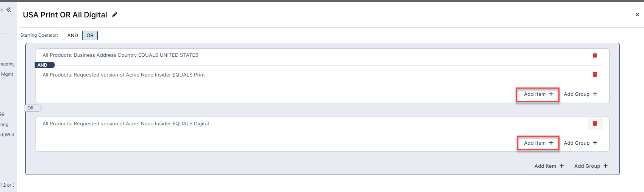Select the Business Address Country EQUALS UNITED STATES rule
This screenshot has width=644, height=192.
[120, 55]
